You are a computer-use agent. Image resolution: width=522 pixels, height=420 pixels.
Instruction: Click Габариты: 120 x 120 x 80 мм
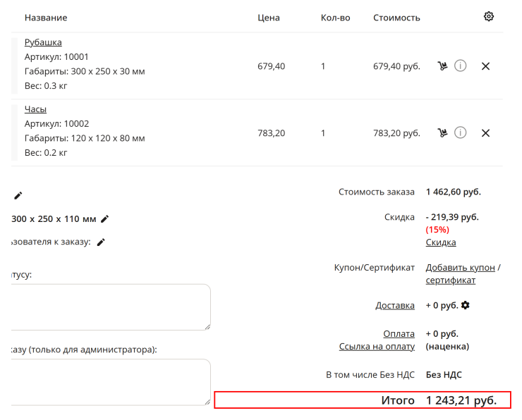point(85,138)
